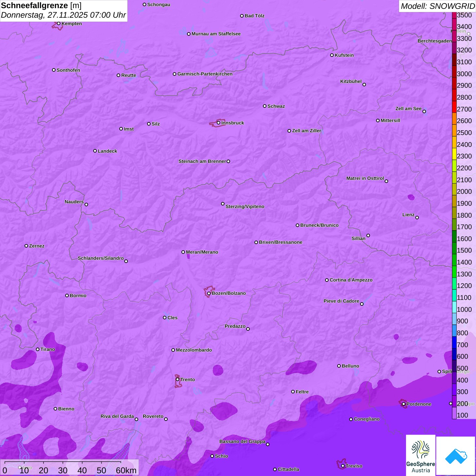
Task: Click the Tirano label
Action: 48,349
